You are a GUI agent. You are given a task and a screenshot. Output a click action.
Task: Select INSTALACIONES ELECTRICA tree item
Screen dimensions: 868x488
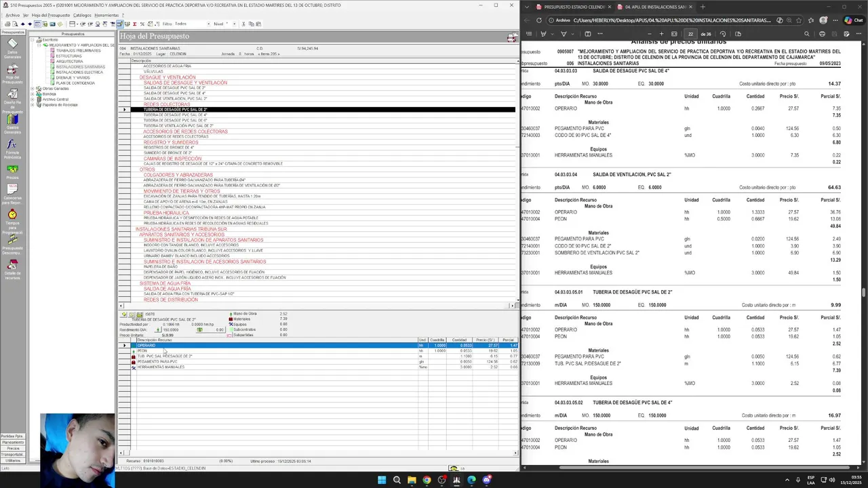click(79, 73)
